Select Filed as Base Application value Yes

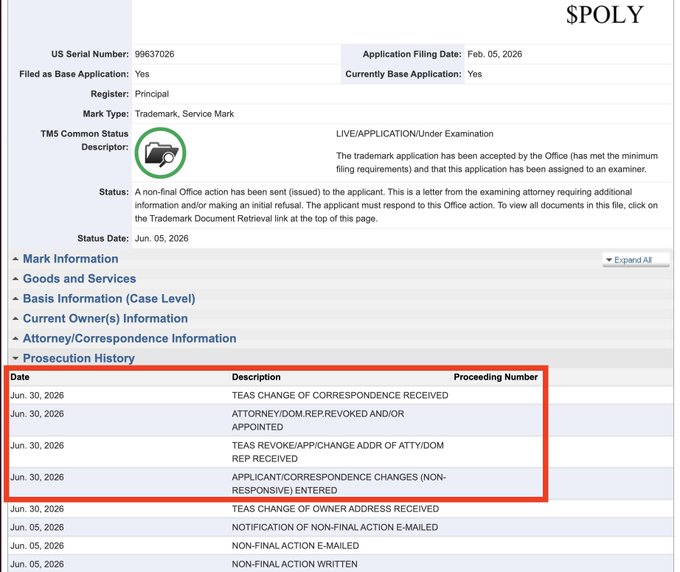point(142,74)
